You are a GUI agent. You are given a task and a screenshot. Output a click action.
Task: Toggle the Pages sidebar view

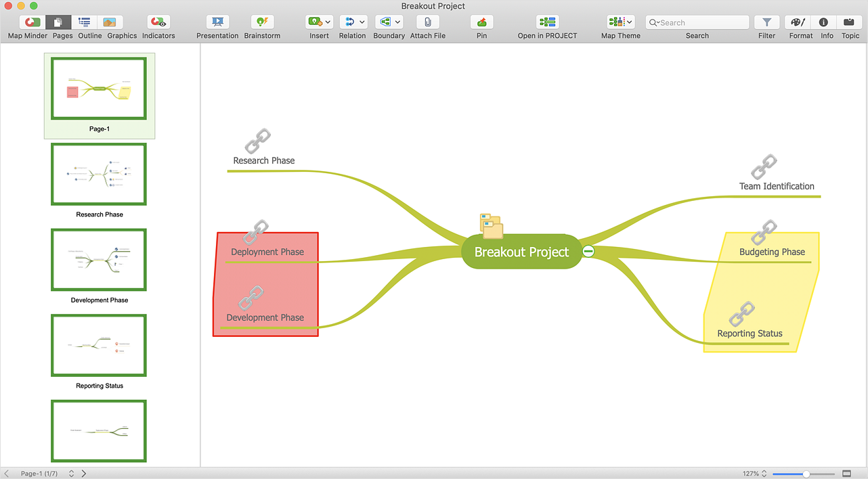tap(58, 22)
